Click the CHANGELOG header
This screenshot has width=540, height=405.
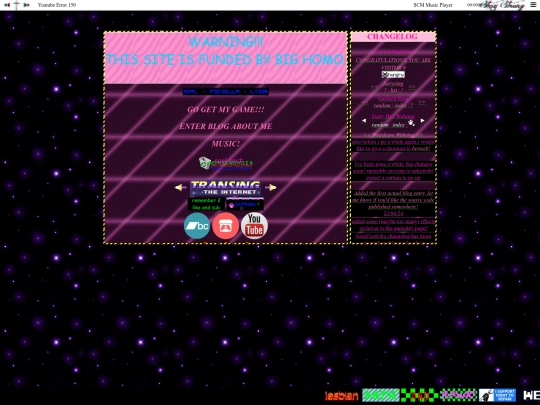point(393,37)
